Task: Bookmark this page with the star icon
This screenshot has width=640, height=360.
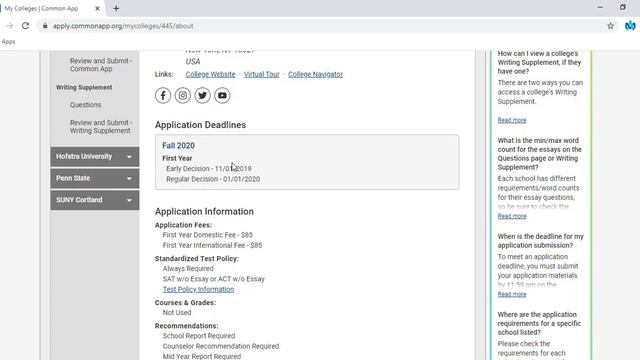Action: (x=610, y=26)
